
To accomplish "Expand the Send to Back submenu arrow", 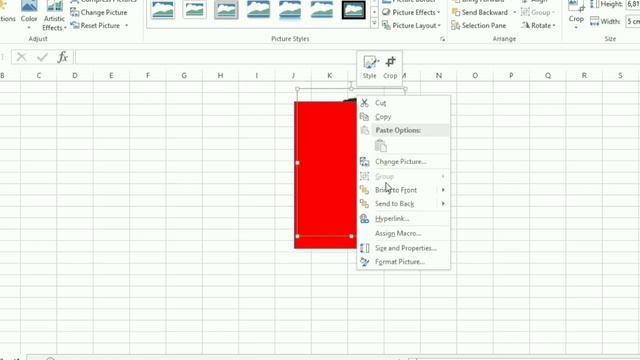I will click(443, 204).
